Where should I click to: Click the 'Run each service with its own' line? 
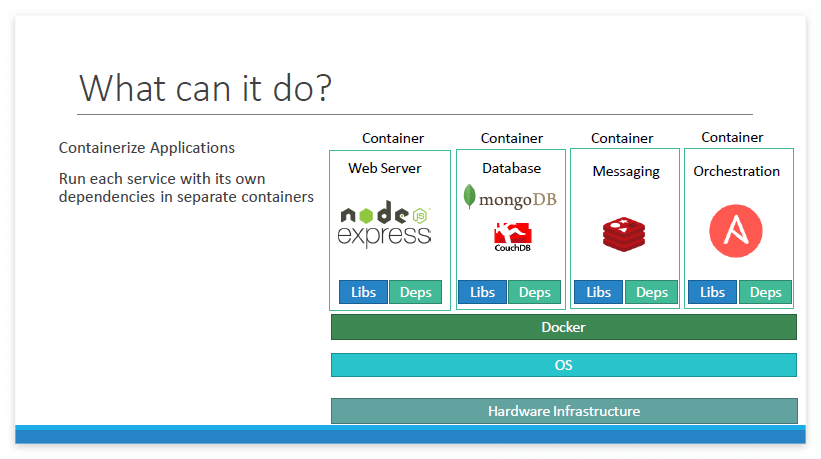coord(162,178)
